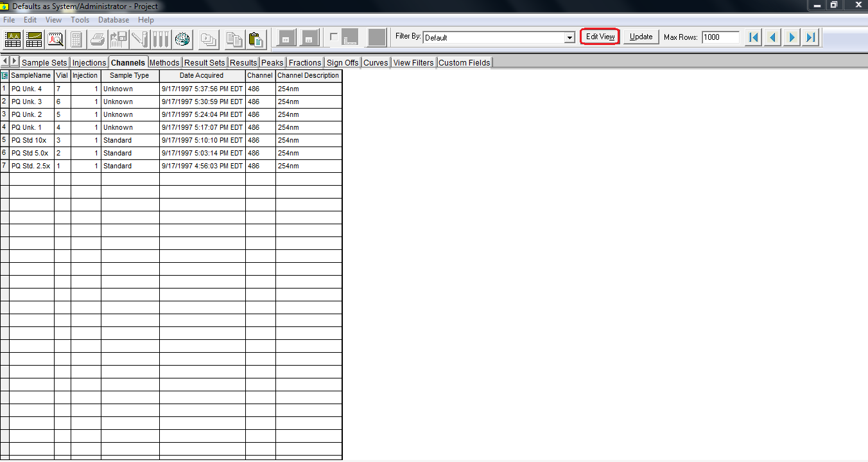Select the Paste clipboard icon
The image size is (868, 462).
pyautogui.click(x=255, y=39)
